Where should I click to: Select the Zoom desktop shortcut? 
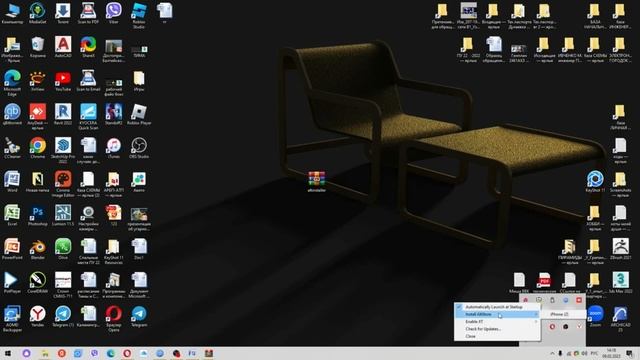pyautogui.click(x=596, y=317)
